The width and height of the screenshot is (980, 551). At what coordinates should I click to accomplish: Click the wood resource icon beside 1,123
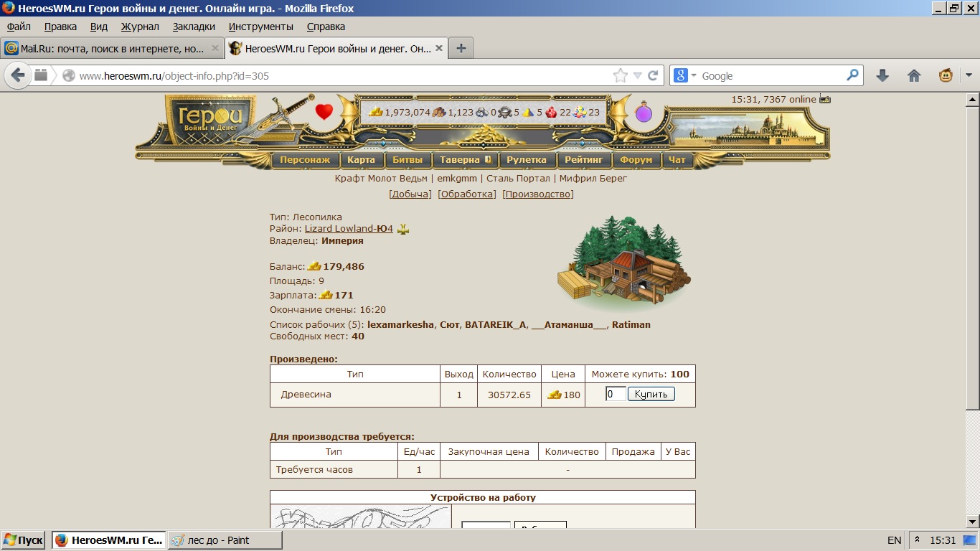coord(439,112)
